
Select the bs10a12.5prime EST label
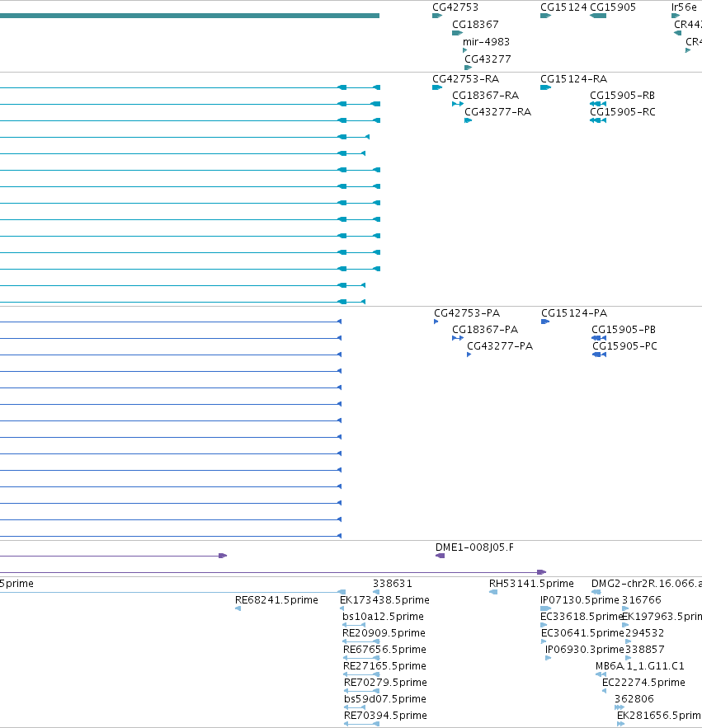(383, 617)
